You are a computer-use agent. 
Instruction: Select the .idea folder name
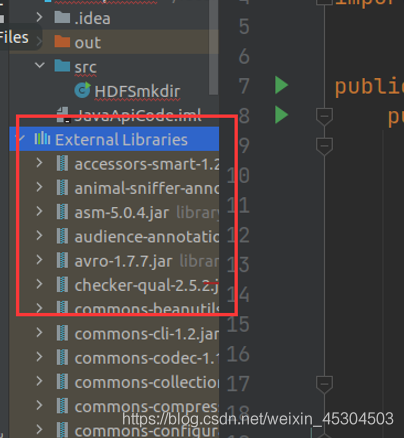coord(92,18)
